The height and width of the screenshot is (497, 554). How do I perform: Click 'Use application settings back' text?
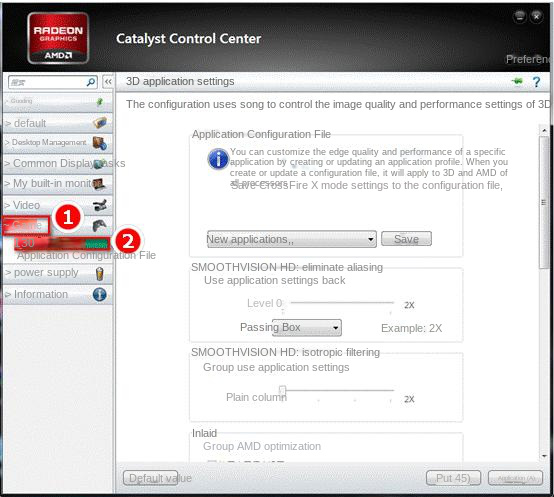[x=275, y=280]
